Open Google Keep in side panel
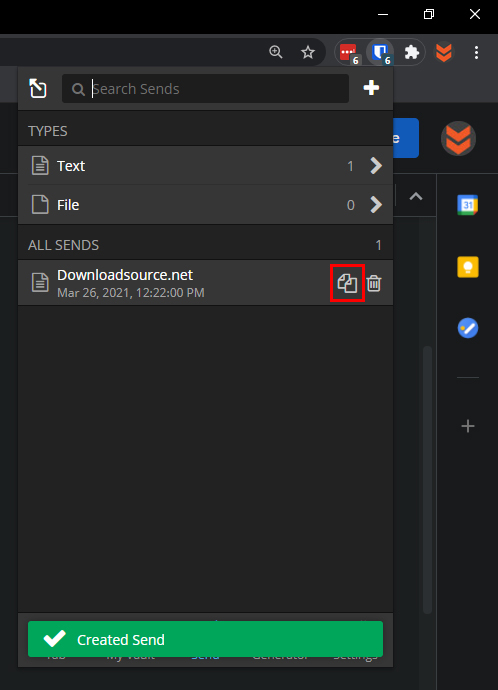Viewport: 498px width, 690px height. (468, 267)
